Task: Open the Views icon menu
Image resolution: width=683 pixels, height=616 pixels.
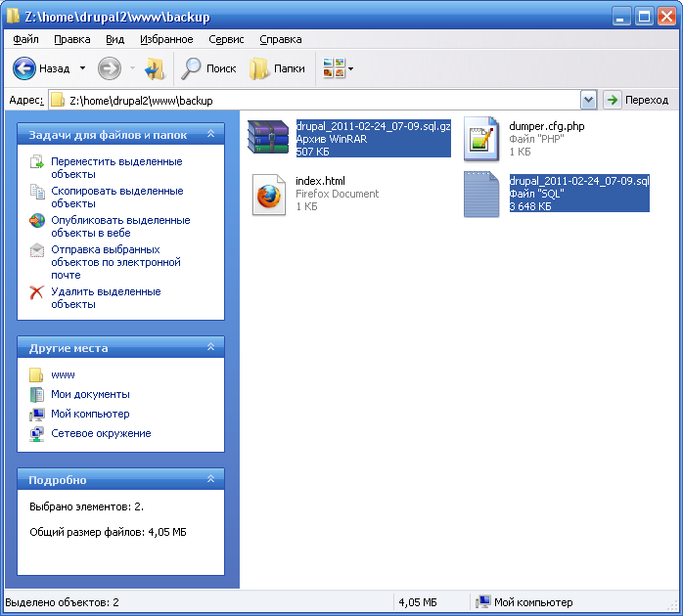Action: coord(334,68)
